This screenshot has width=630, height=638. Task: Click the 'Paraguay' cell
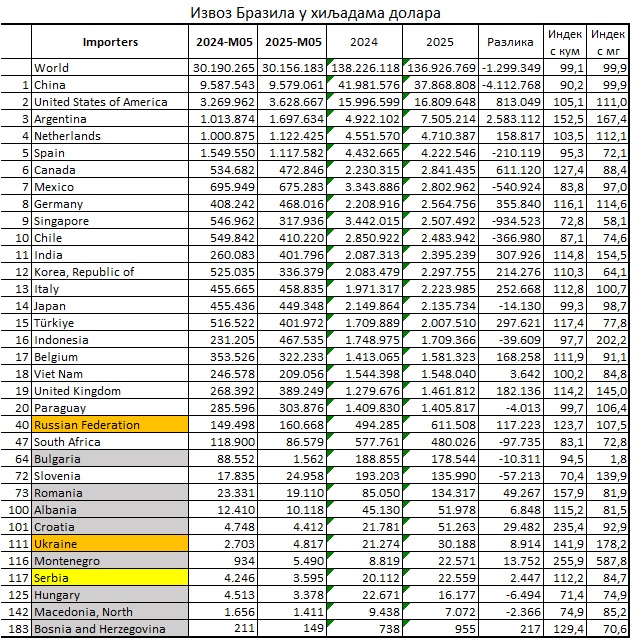110,408
